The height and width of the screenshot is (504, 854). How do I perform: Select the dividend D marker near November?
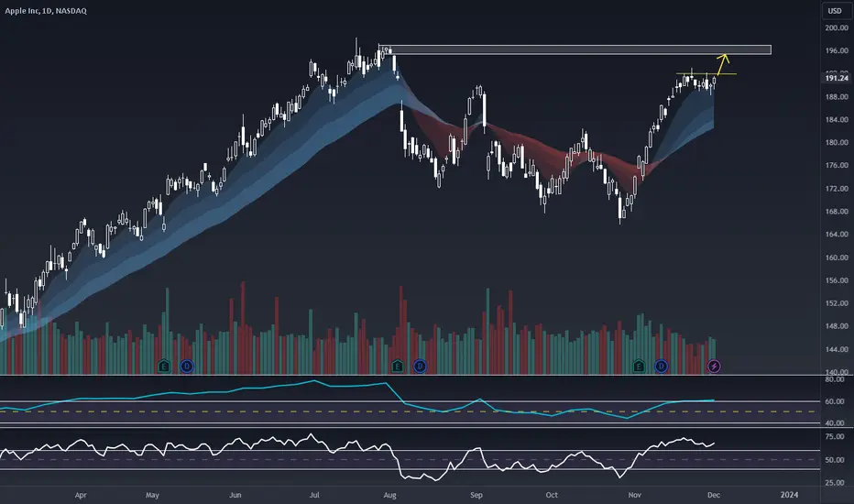click(x=662, y=367)
